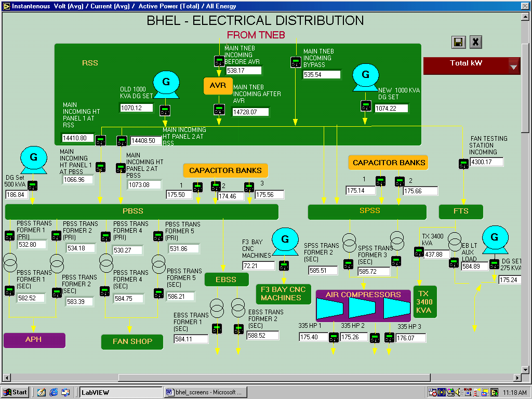Click the new 1000 KVA DG generator symbol
532x399 pixels.
[x=365, y=77]
